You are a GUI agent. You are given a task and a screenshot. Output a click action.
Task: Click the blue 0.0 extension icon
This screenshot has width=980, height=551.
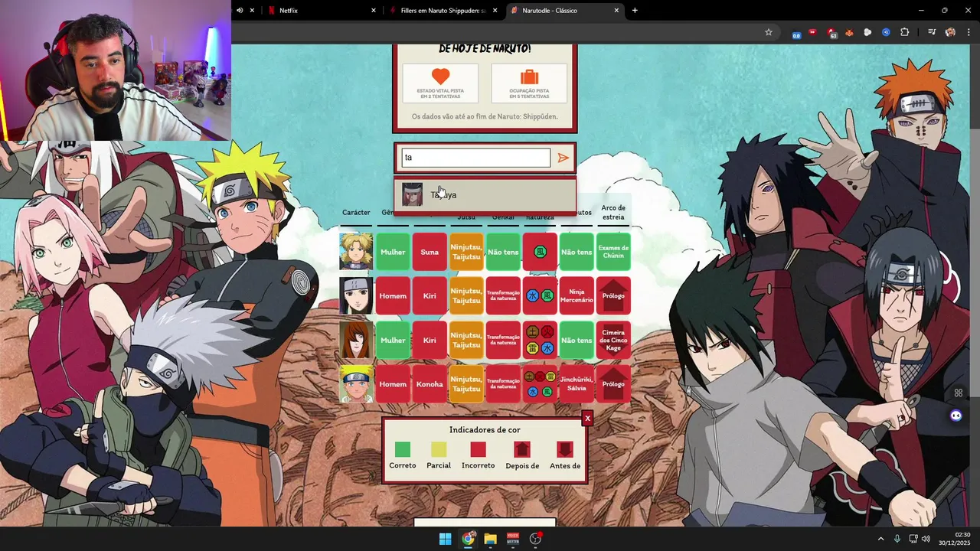(x=796, y=33)
